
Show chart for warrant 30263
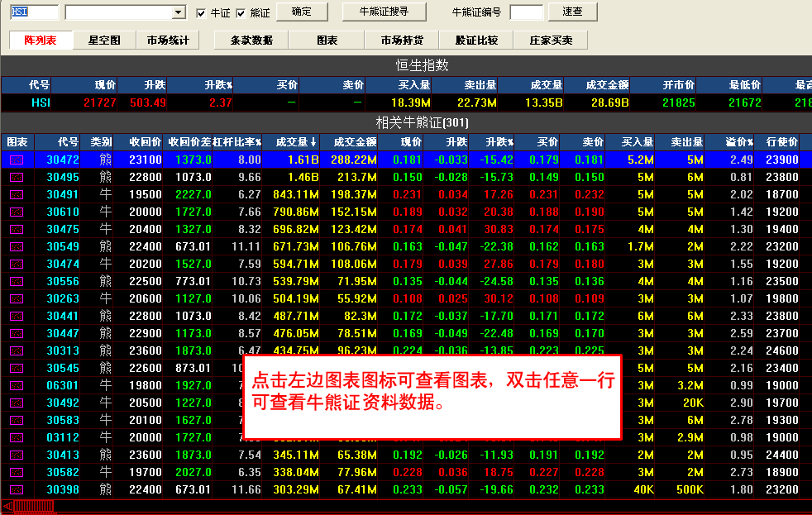(17, 298)
